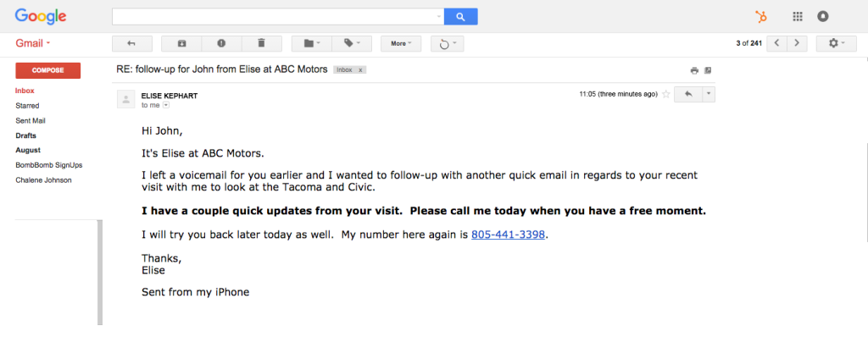868x337 pixels.
Task: Print the email using the printer icon
Action: 694,70
